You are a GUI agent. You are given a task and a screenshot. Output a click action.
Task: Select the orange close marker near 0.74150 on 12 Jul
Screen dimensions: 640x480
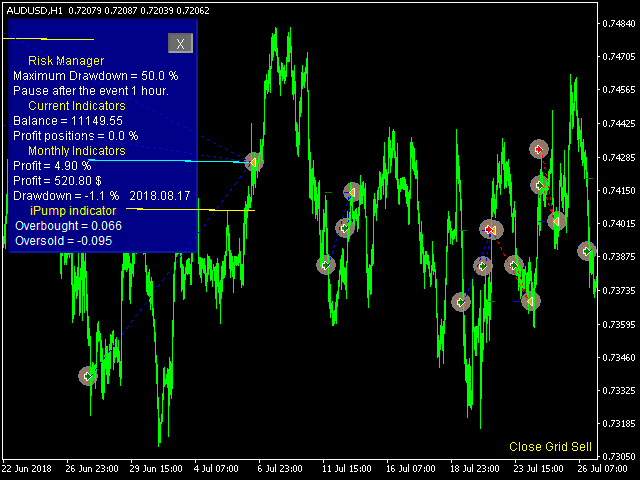[352, 192]
